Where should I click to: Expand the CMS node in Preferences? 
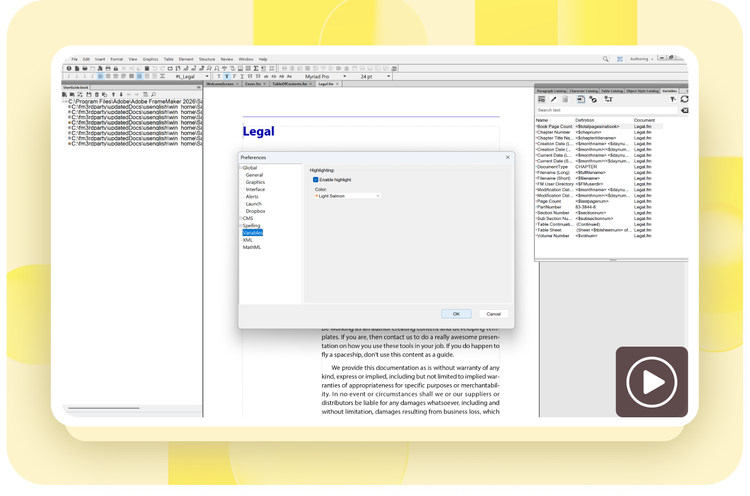click(x=241, y=218)
